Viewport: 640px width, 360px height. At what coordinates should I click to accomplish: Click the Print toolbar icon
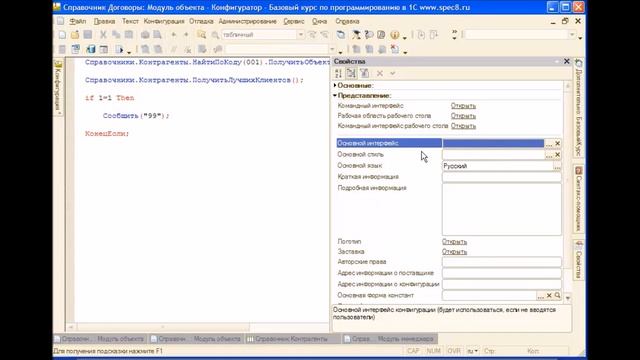145,35
